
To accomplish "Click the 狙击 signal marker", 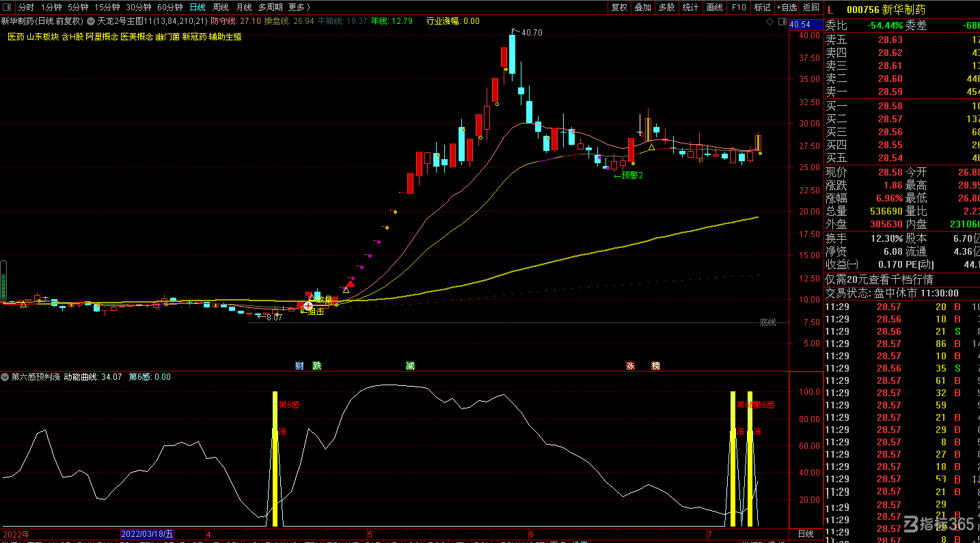I will pyautogui.click(x=316, y=311).
